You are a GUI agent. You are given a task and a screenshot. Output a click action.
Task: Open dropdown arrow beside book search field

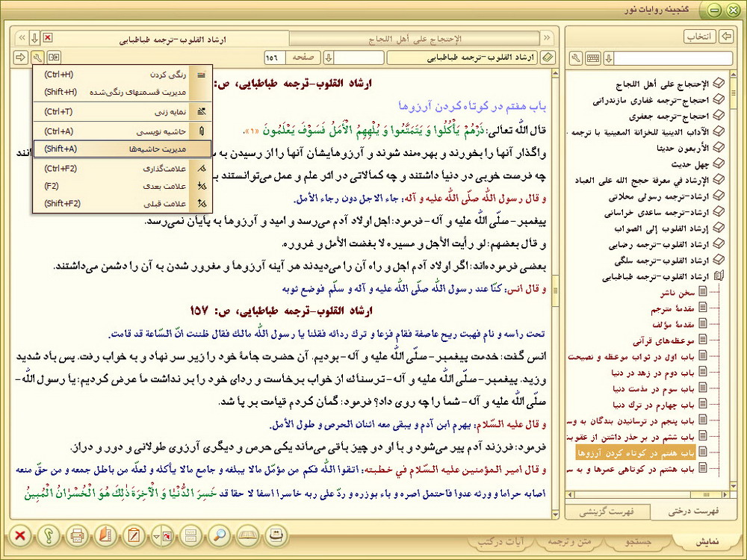click(x=608, y=58)
